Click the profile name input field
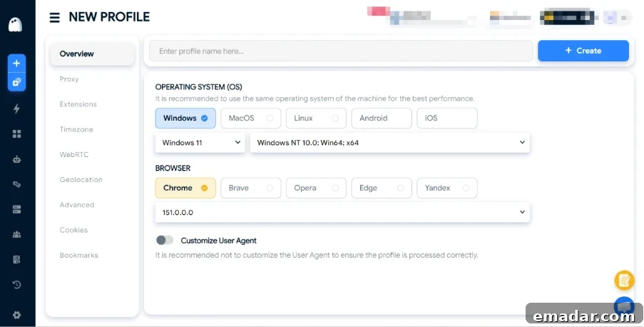The image size is (644, 327). click(x=341, y=51)
